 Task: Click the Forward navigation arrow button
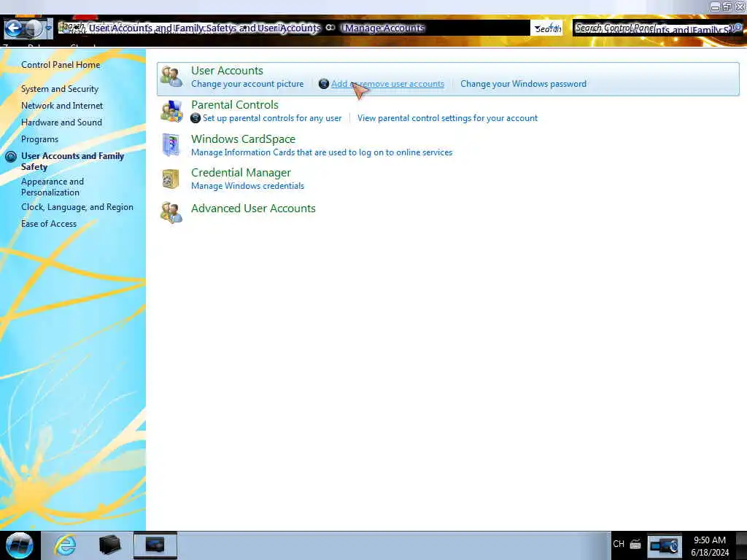pos(33,28)
